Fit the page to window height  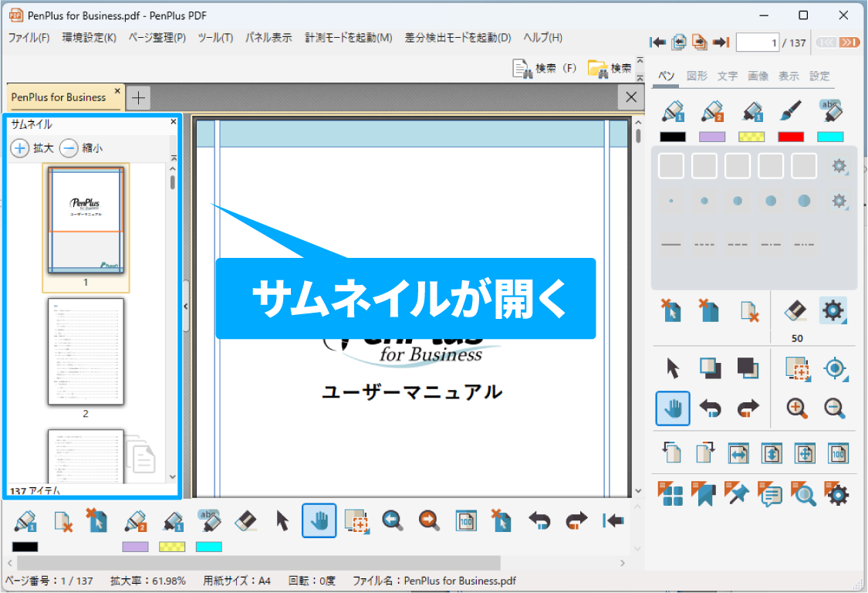[772, 453]
